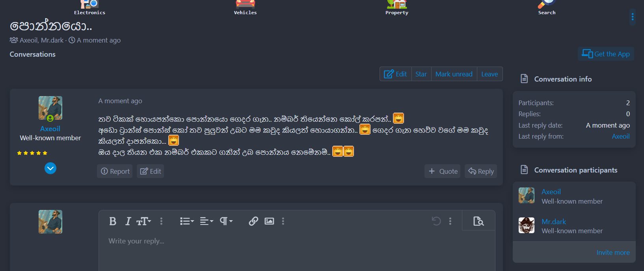
Task: Click the 'Participants:' label in Conversation info
Action: point(536,103)
